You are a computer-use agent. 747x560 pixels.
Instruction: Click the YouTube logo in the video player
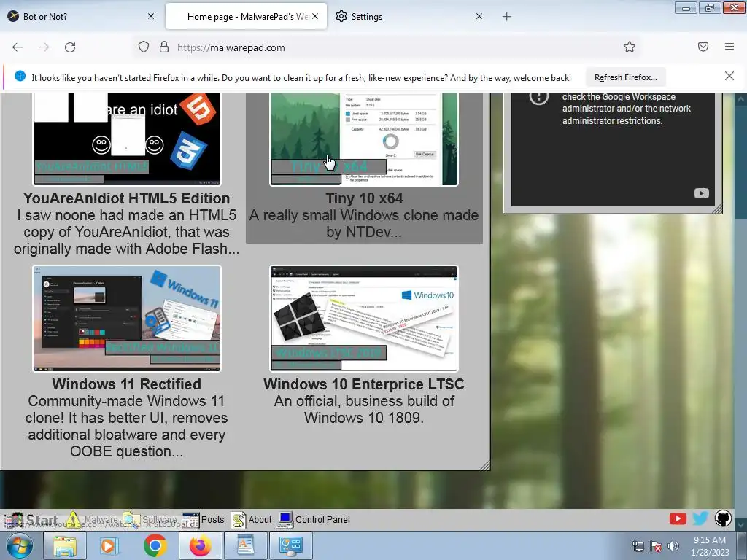tap(701, 193)
